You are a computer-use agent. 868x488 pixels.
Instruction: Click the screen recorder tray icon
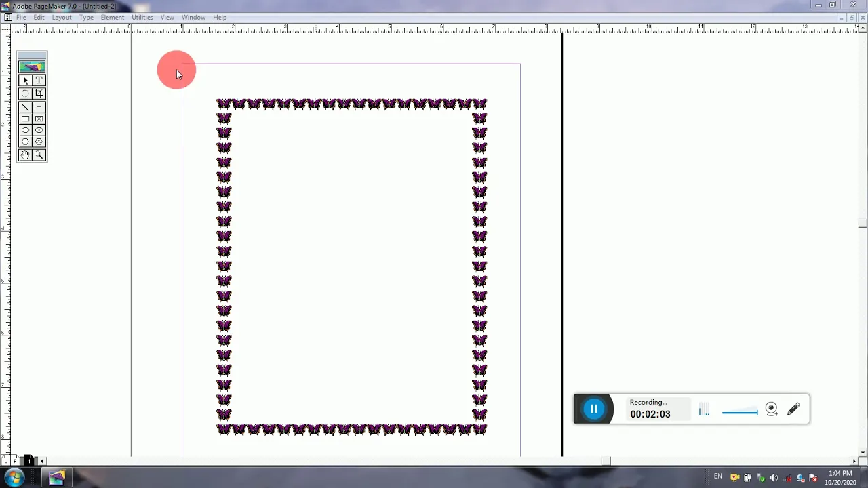(734, 478)
